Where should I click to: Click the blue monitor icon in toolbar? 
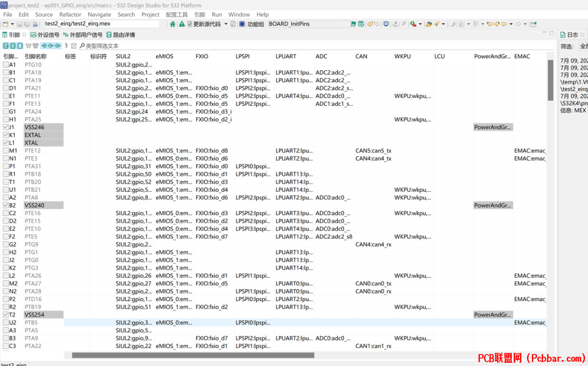386,24
